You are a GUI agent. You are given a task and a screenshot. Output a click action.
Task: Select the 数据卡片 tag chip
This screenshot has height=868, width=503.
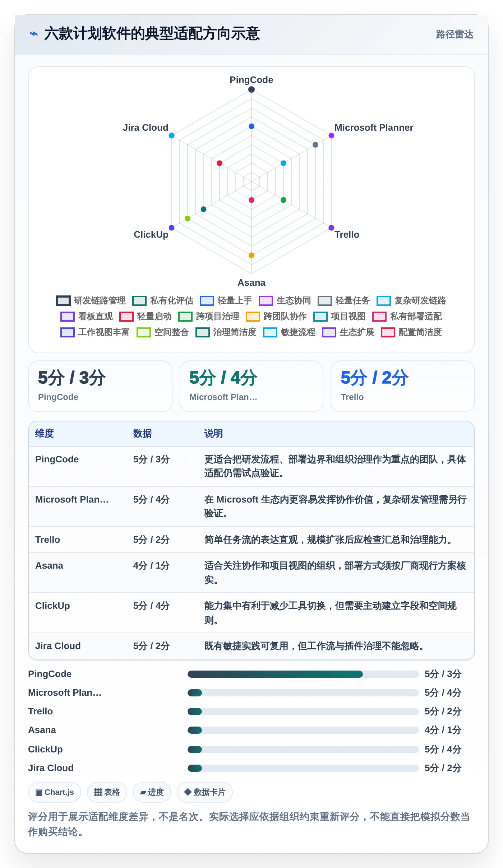[x=205, y=792]
